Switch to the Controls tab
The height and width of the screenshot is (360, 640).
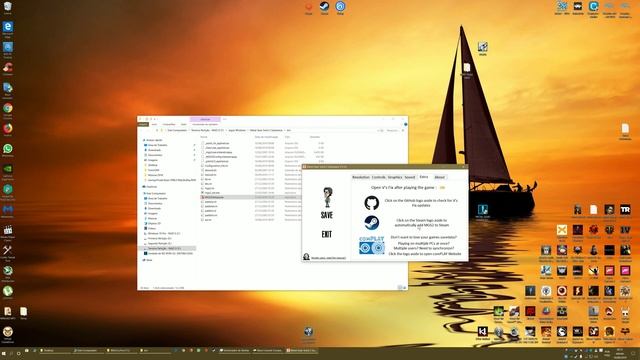tap(378, 177)
